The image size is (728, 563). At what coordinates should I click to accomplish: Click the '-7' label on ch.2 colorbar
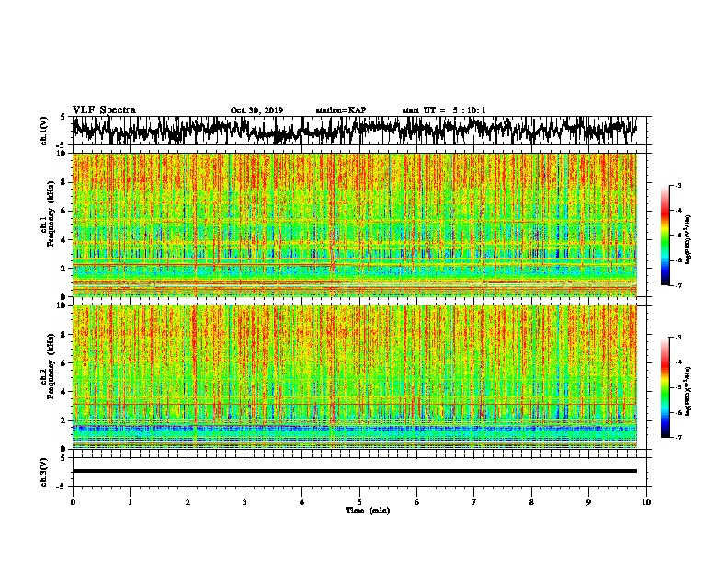[x=678, y=437]
